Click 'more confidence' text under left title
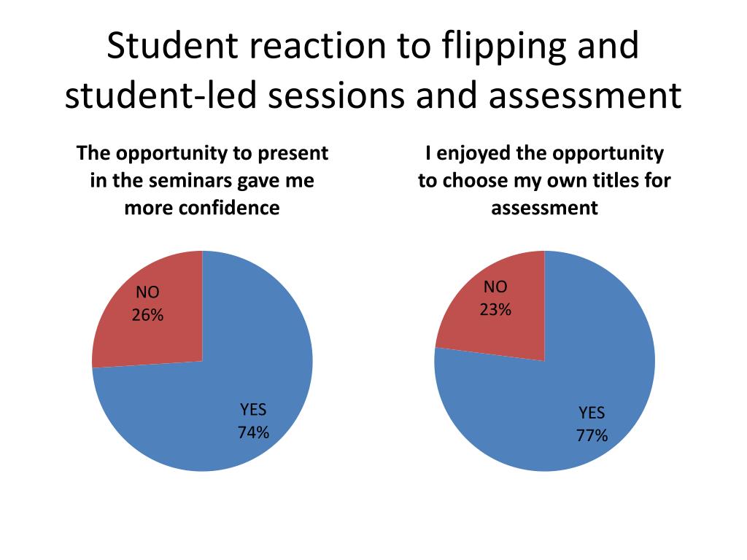The width and height of the screenshot is (747, 560). pyautogui.click(x=202, y=208)
